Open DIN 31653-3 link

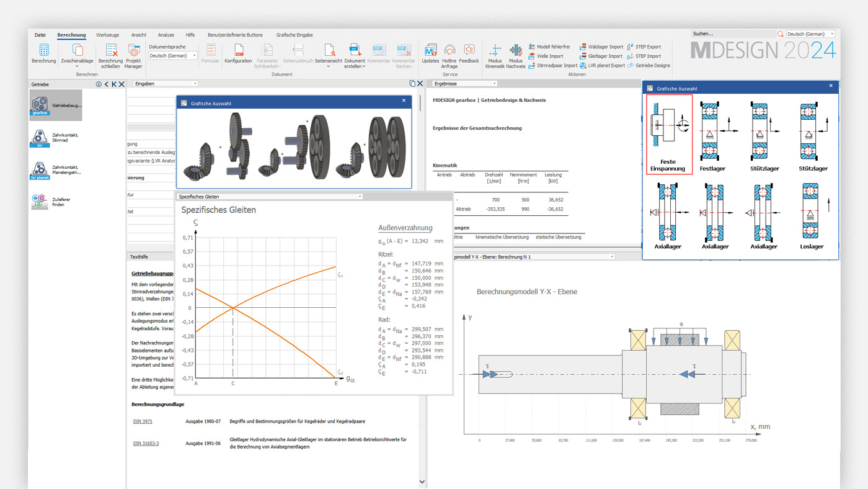point(146,443)
